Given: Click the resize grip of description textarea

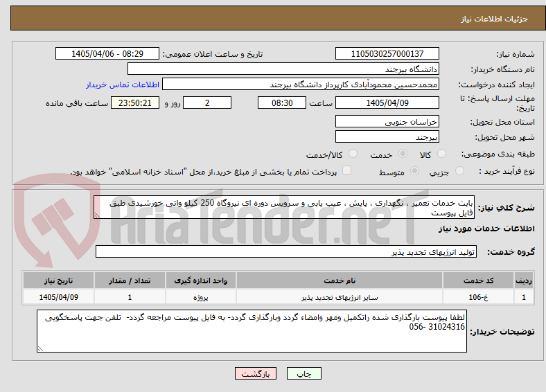Looking at the screenshot, I should [x=97, y=215].
